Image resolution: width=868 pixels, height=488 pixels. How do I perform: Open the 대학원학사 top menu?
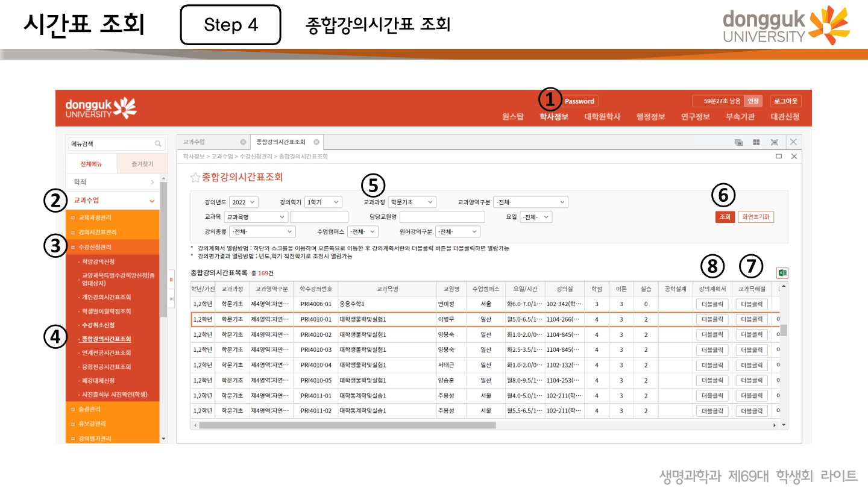(602, 117)
